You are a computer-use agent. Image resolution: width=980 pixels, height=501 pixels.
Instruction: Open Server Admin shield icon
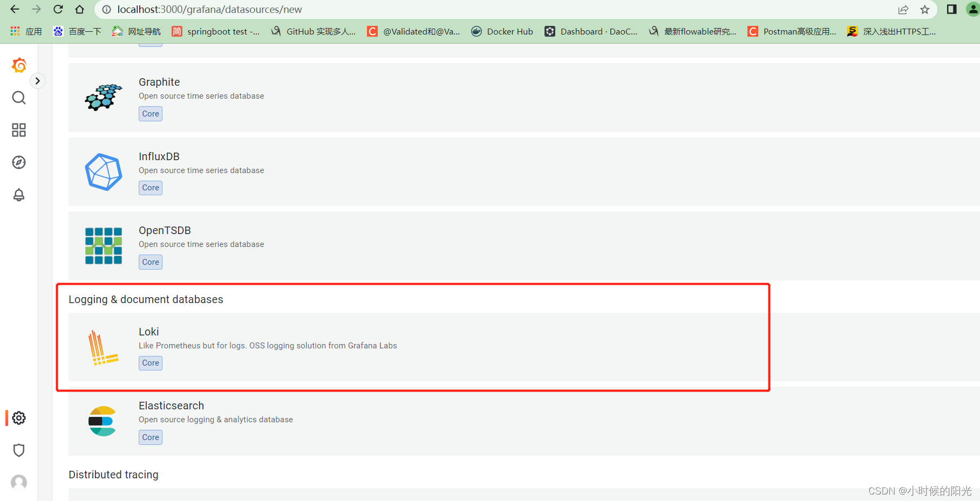18,450
